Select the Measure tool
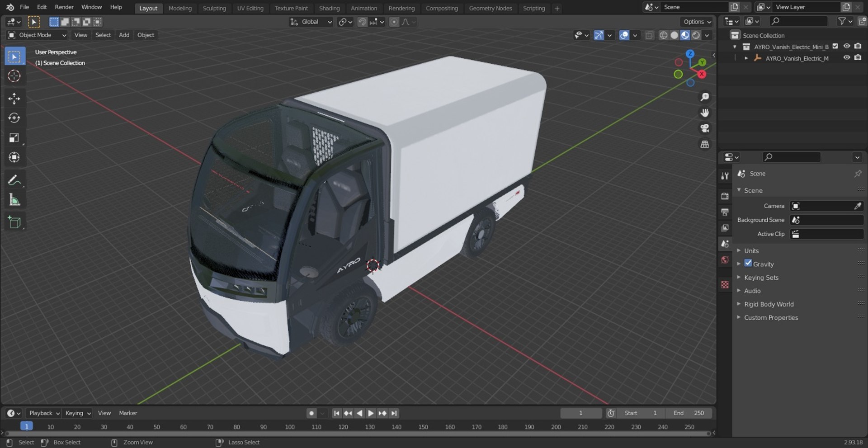This screenshot has height=448, width=868. pyautogui.click(x=14, y=200)
